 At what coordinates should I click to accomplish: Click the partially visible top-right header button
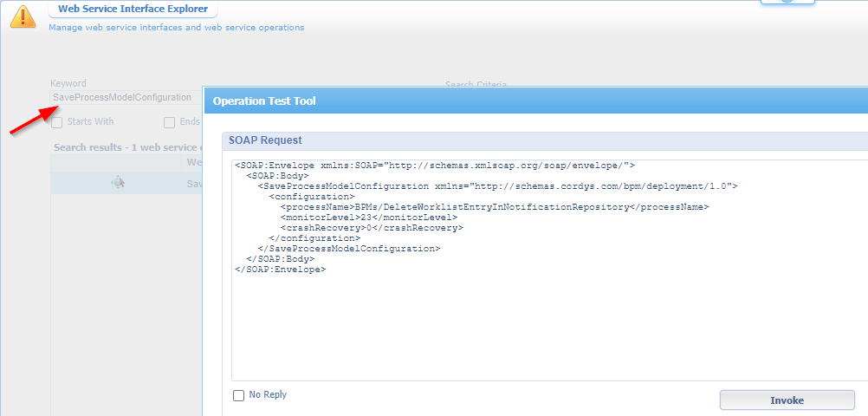tap(787, 3)
